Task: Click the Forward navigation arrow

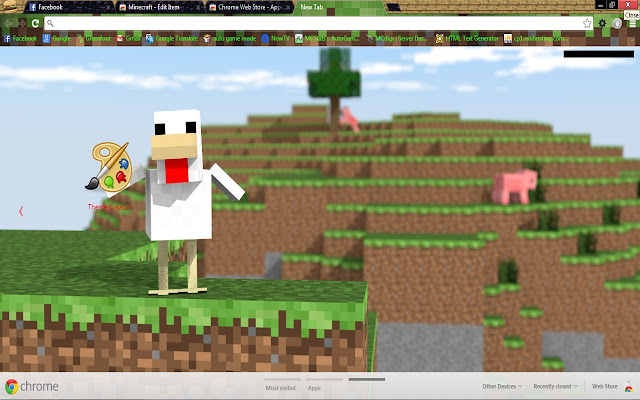Action: [22, 24]
